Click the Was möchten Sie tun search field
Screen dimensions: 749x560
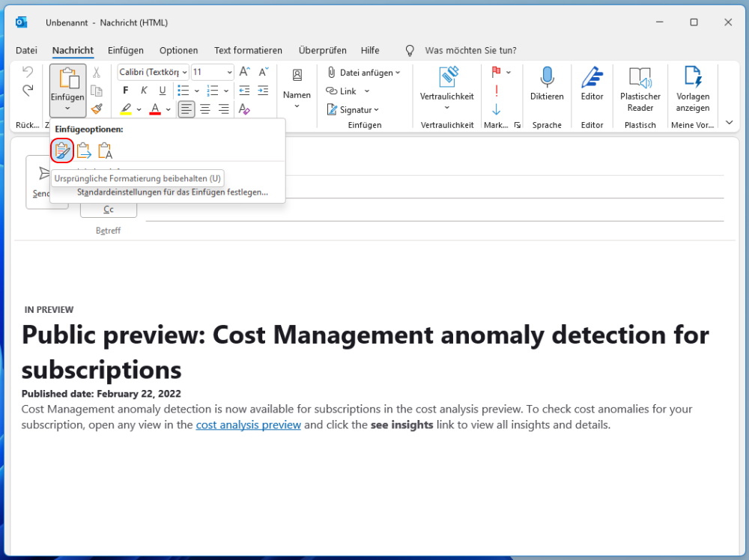point(470,50)
